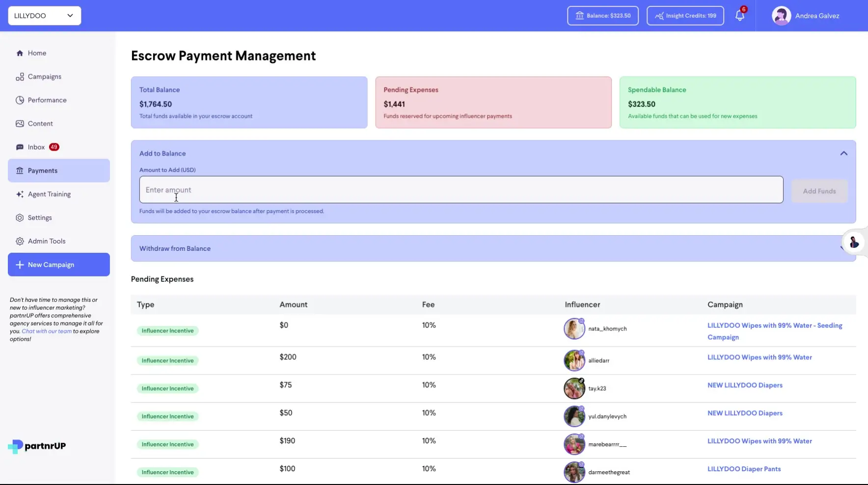Screen dimensions: 868x485
Task: Open Inbox via the chat bubble icon
Action: click(x=20, y=147)
